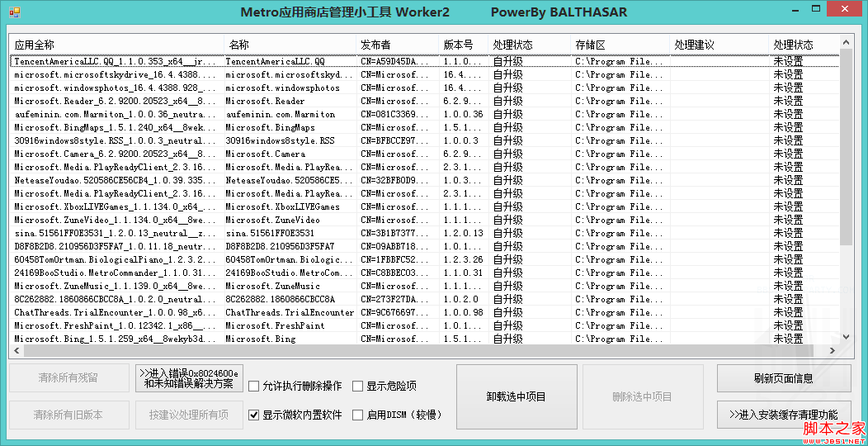Select NeteaseYoudao.520586CE56CB4 full name row
Screen dimensions: 868x446
coord(424,180)
